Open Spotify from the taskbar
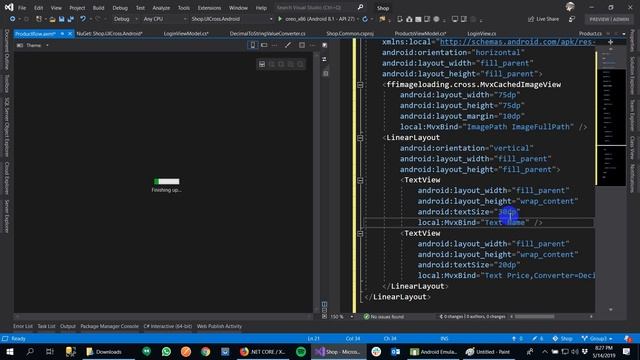The height and width of the screenshot is (360, 640). pyautogui.click(x=301, y=351)
